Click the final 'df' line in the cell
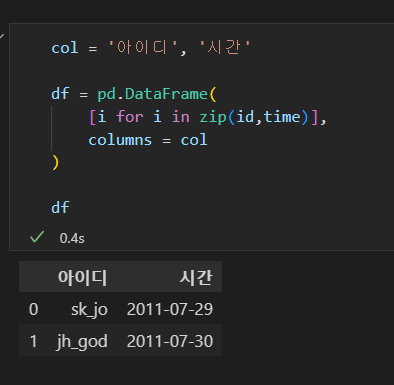The image size is (394, 385). click(60, 207)
